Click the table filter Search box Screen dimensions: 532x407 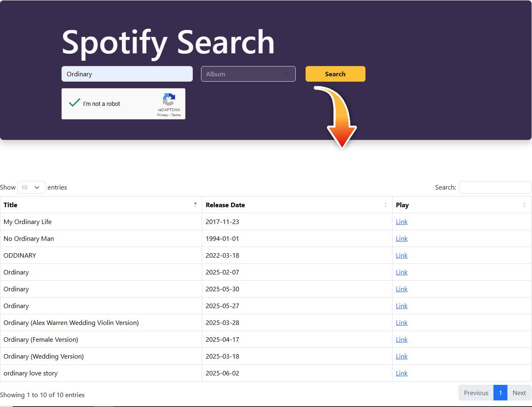click(495, 187)
